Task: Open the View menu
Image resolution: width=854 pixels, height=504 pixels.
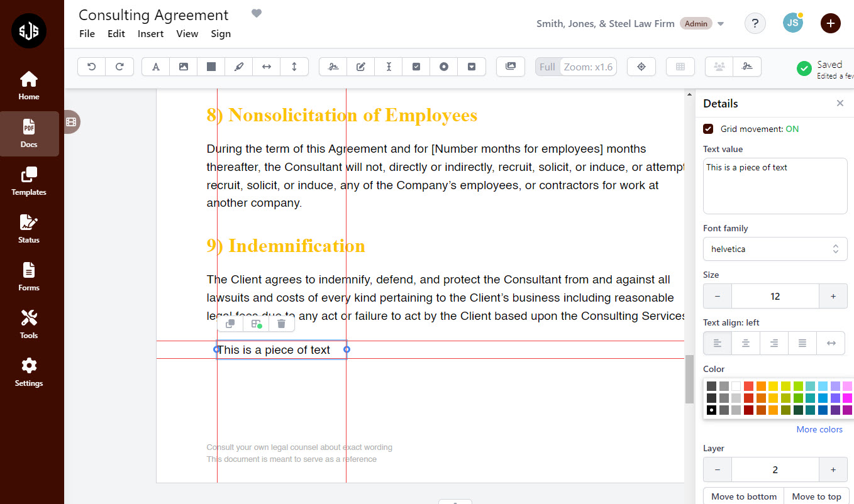Action: 187,34
